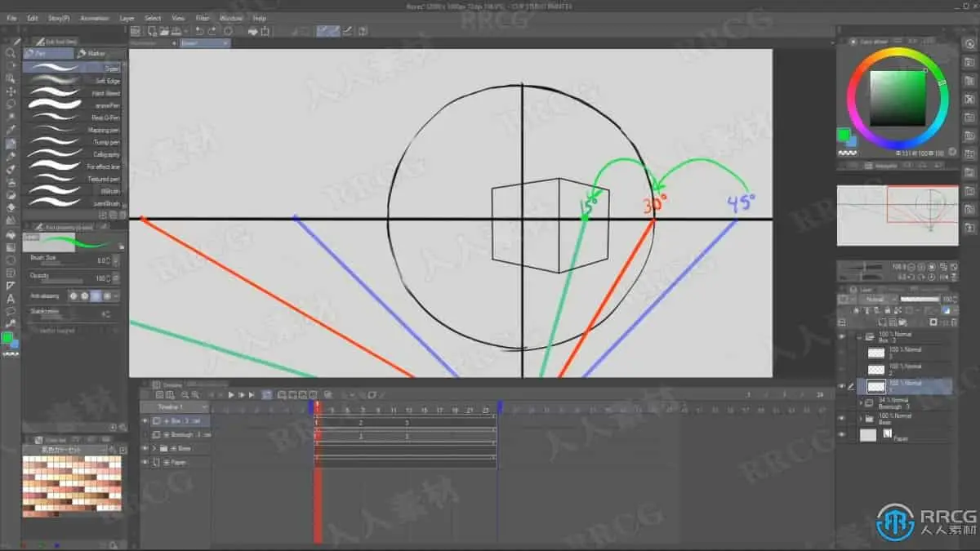Expand the Boxrough folder in layer panel
This screenshot has width=980, height=551.
[861, 402]
